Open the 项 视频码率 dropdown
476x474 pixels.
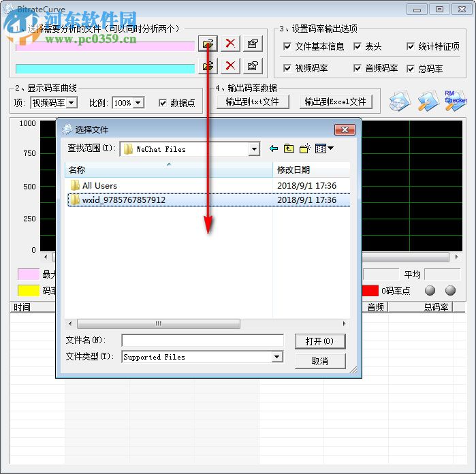pyautogui.click(x=72, y=103)
